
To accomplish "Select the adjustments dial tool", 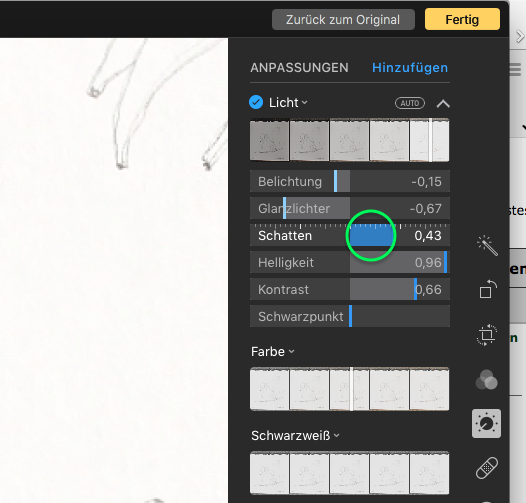I will (486, 423).
